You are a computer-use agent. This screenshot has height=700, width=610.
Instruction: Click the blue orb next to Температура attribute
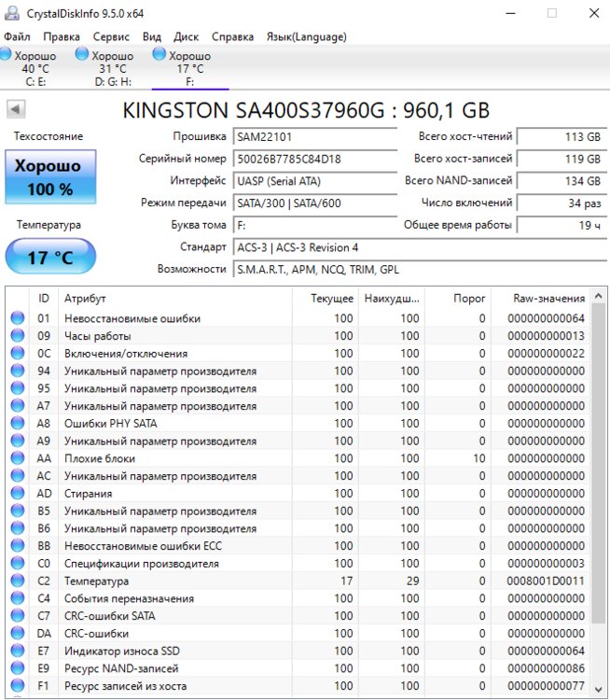coord(17,581)
